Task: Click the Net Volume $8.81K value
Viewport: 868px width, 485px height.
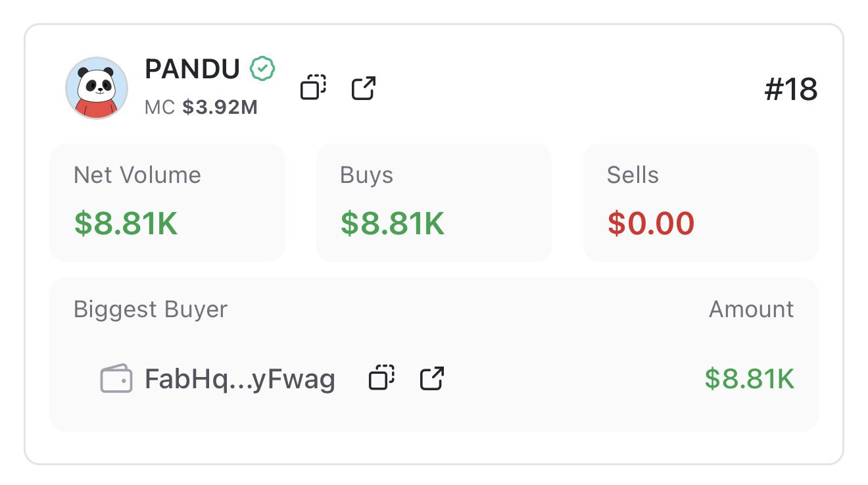Action: [126, 223]
